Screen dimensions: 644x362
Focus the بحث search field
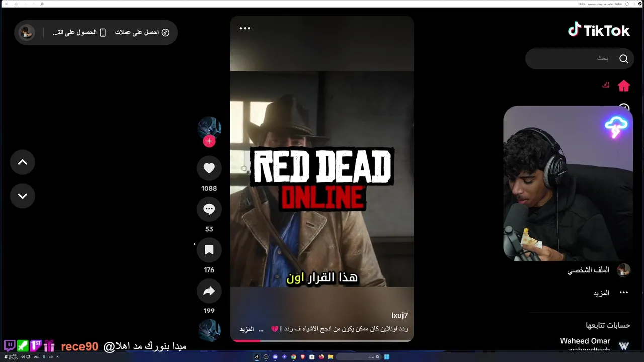point(579,59)
